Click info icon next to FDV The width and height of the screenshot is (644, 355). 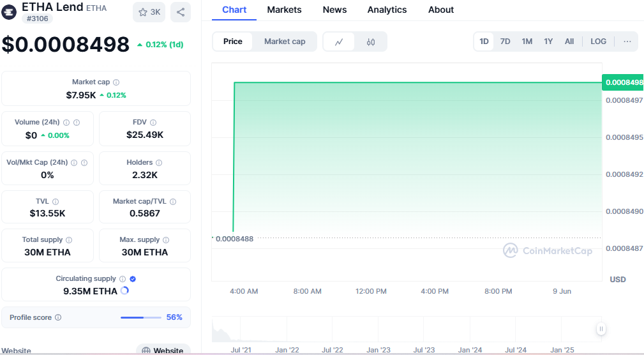pyautogui.click(x=153, y=123)
